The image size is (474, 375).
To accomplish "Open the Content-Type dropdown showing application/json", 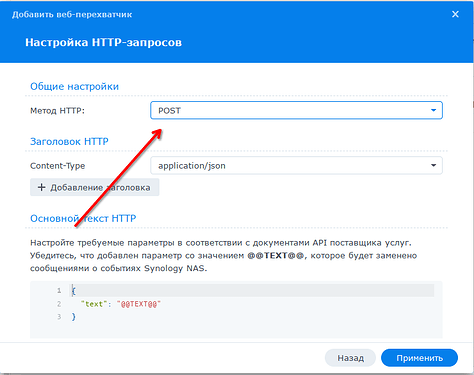I will click(x=296, y=166).
